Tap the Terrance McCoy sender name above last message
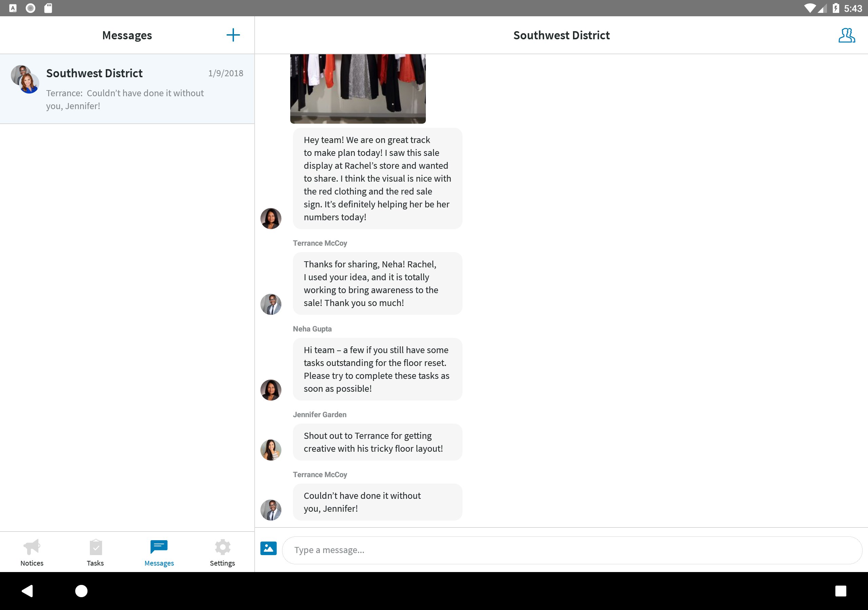 click(320, 474)
